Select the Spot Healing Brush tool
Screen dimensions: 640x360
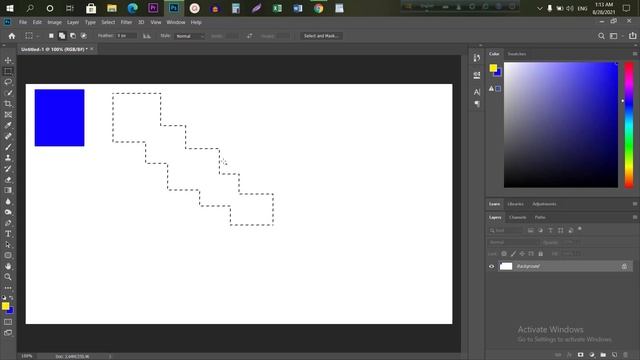pyautogui.click(x=8, y=136)
